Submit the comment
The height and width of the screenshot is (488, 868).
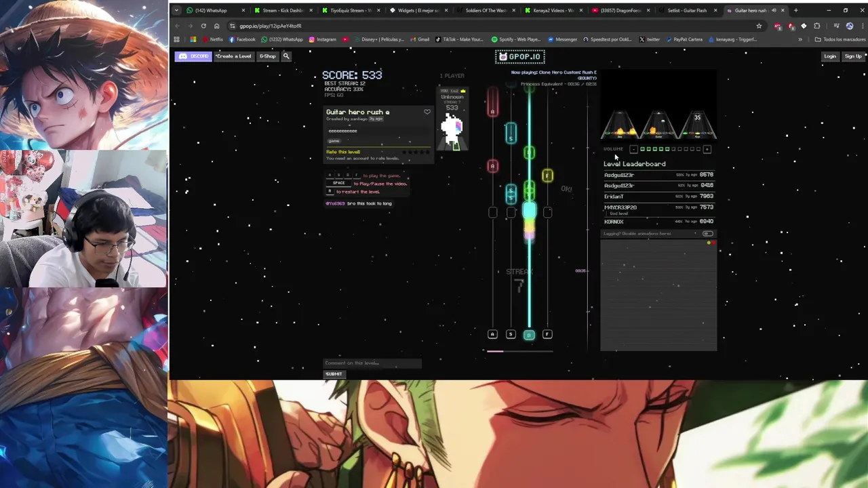[334, 374]
